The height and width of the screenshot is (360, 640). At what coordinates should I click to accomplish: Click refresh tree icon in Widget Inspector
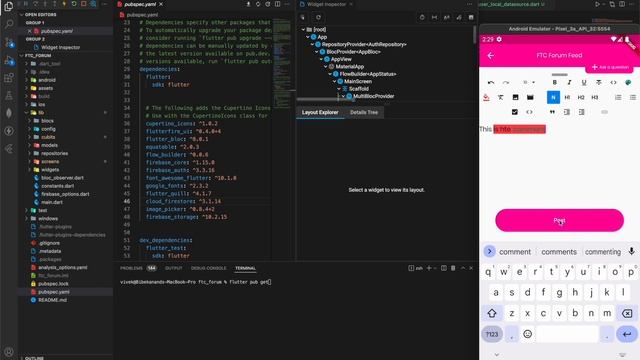[318, 18]
